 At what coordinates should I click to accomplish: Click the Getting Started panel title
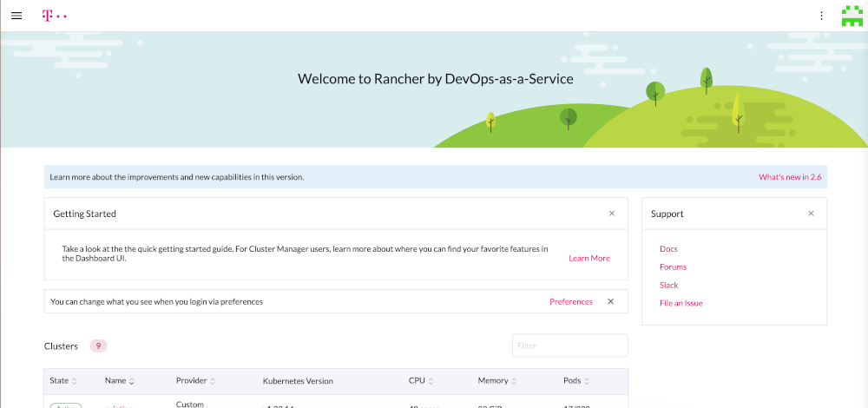(x=85, y=214)
